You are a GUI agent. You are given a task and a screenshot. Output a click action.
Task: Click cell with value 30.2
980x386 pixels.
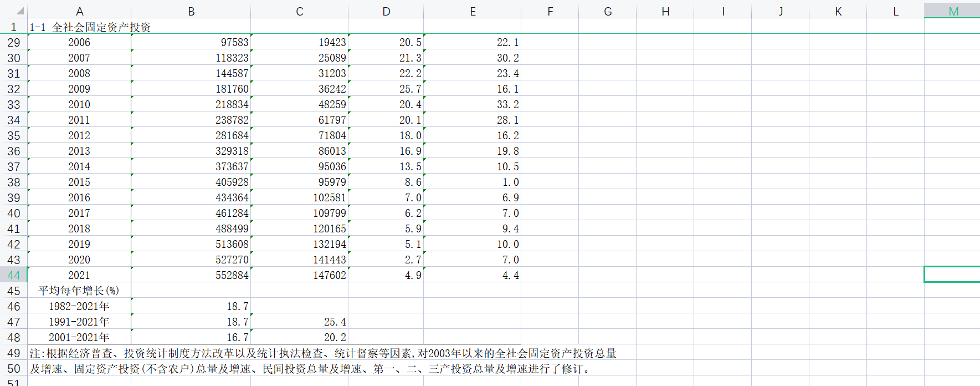pyautogui.click(x=473, y=58)
